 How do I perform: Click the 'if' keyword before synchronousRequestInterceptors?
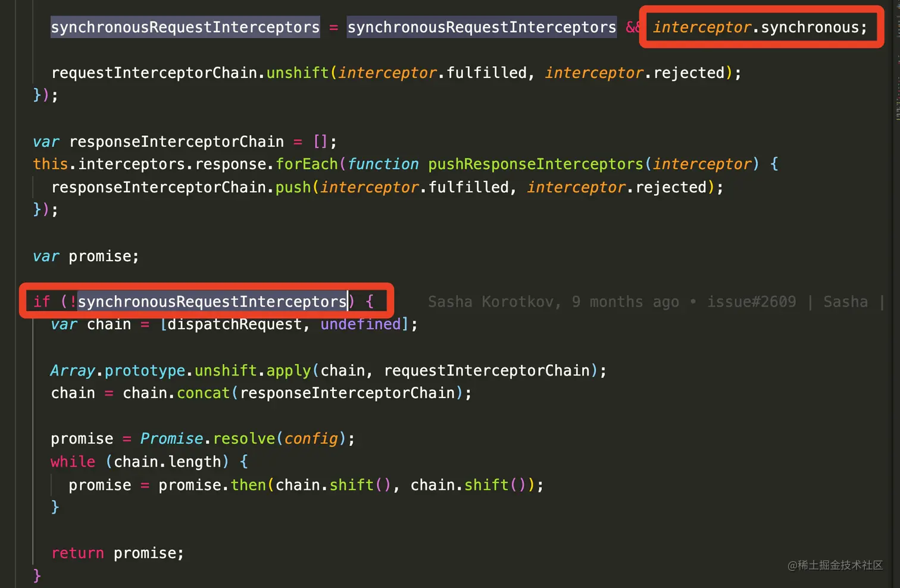point(42,302)
